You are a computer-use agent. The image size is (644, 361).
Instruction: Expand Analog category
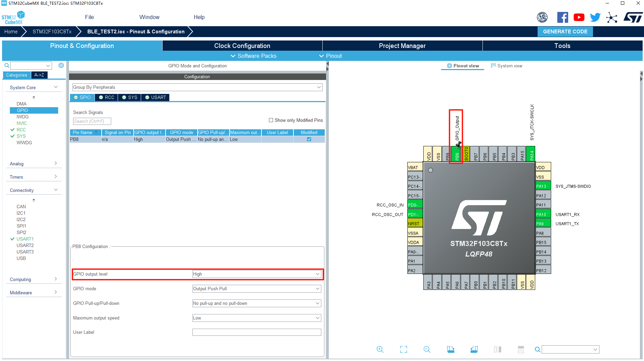coord(34,164)
